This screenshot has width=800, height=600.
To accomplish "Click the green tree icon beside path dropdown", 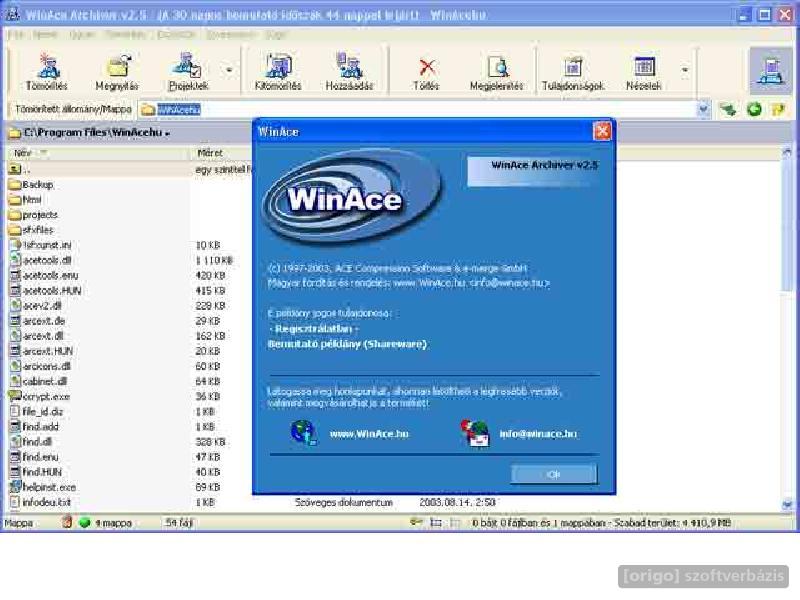I will pyautogui.click(x=728, y=109).
